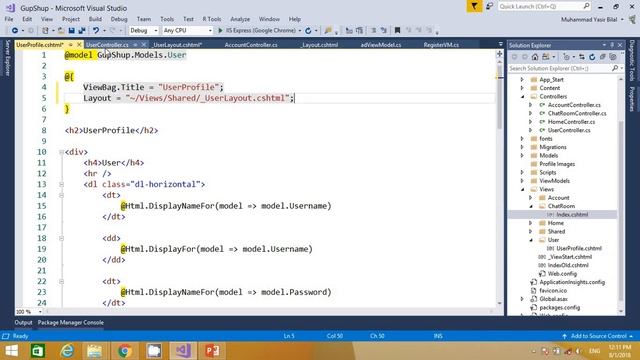Switch to the _UserLayout.cshtml tab

pos(177,45)
